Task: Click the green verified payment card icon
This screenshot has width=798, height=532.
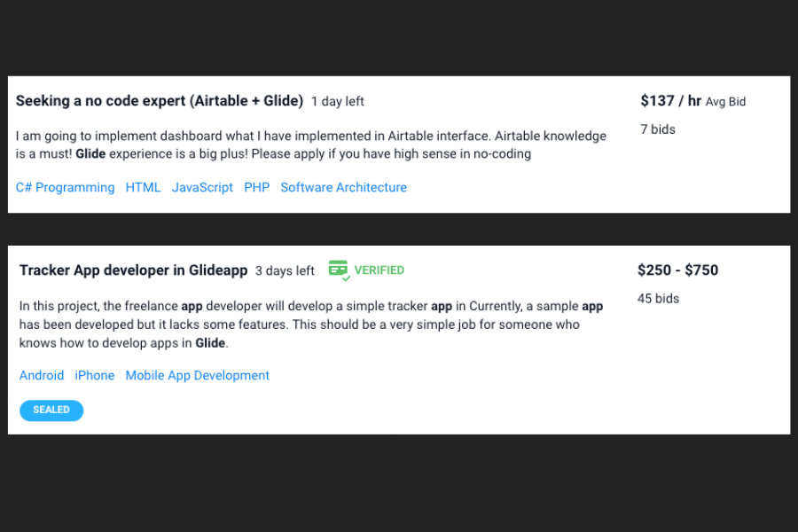Action: (x=339, y=270)
